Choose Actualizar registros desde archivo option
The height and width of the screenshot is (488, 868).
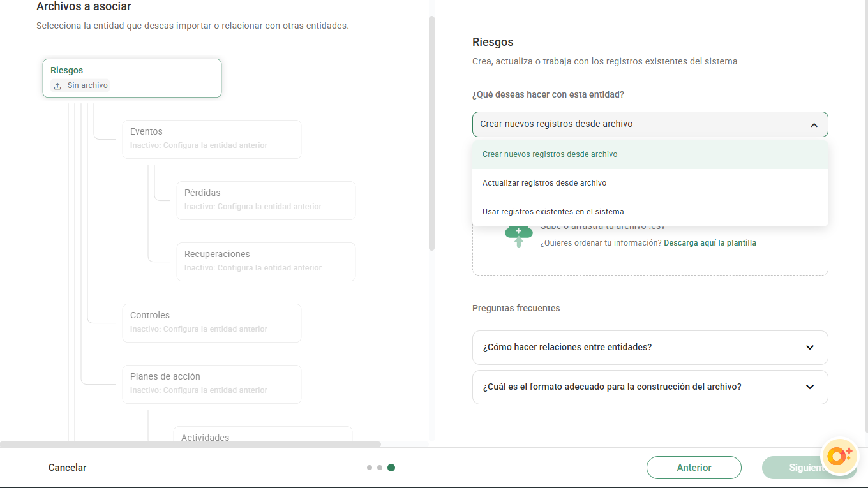pyautogui.click(x=650, y=183)
